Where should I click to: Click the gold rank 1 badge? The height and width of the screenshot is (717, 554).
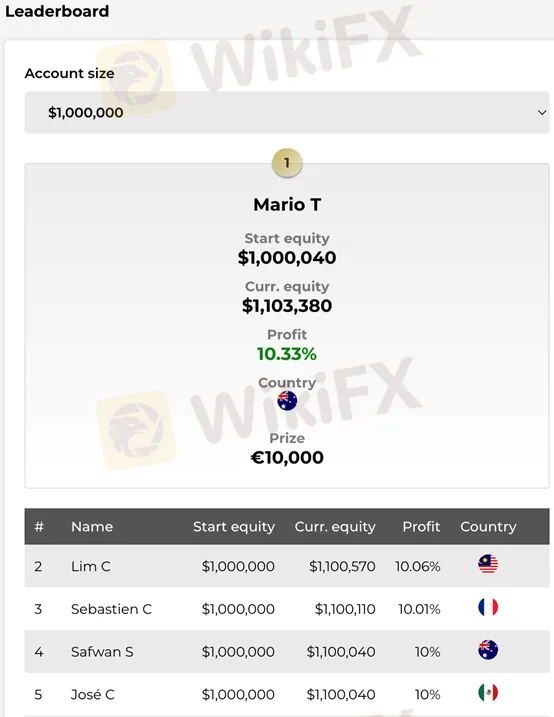tap(287, 163)
